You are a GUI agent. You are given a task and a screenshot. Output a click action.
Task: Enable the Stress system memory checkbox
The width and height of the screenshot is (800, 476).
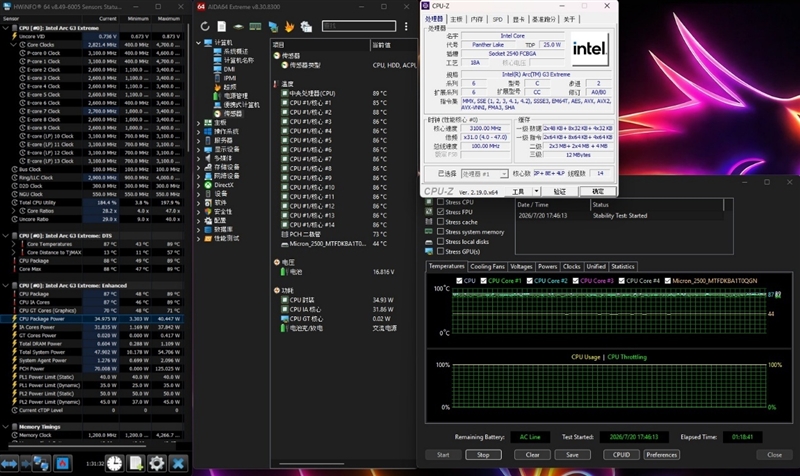pyautogui.click(x=440, y=232)
